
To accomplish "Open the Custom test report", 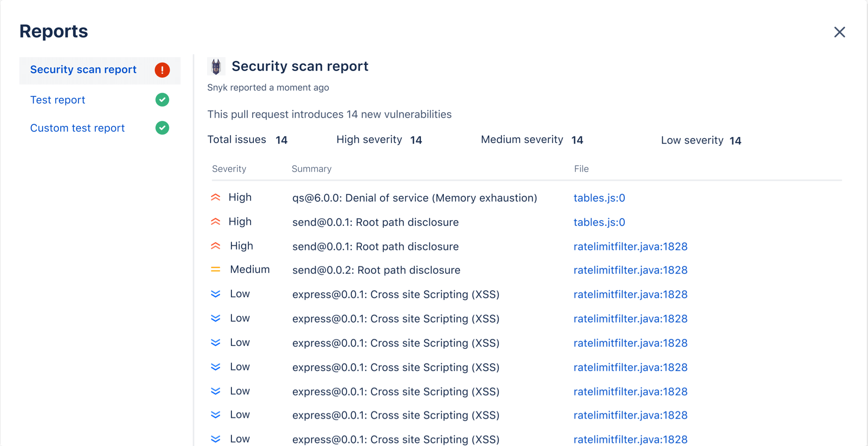I will [77, 128].
